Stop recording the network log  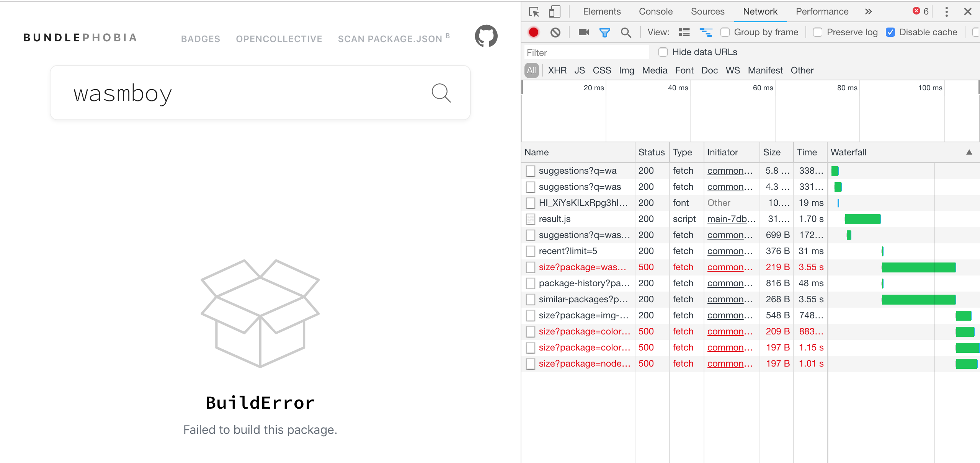point(534,32)
